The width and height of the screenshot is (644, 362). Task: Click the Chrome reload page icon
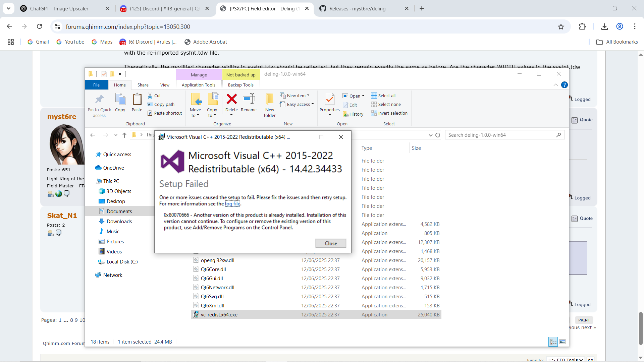39,26
